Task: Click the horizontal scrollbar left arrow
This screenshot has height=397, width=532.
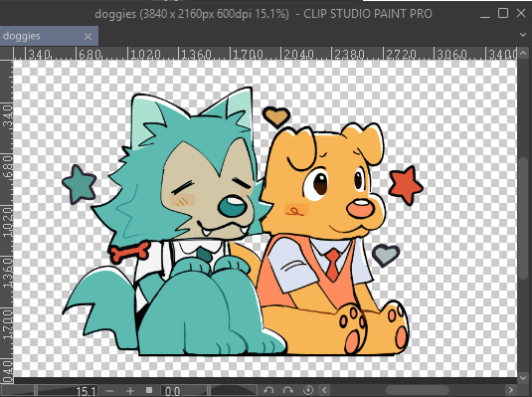Action: [x=324, y=390]
